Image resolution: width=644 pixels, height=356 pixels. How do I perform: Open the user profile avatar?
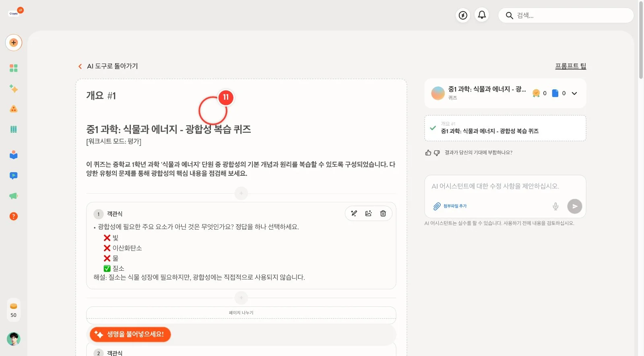tap(14, 339)
